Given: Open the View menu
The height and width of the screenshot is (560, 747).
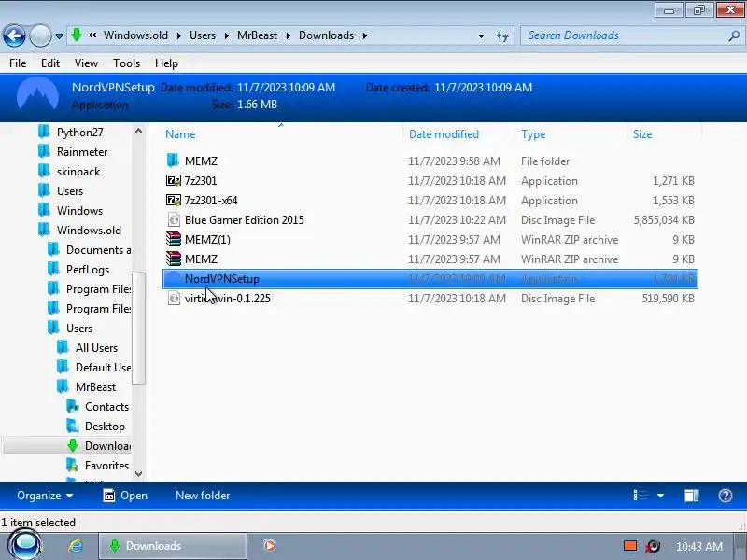Looking at the screenshot, I should pyautogui.click(x=86, y=63).
